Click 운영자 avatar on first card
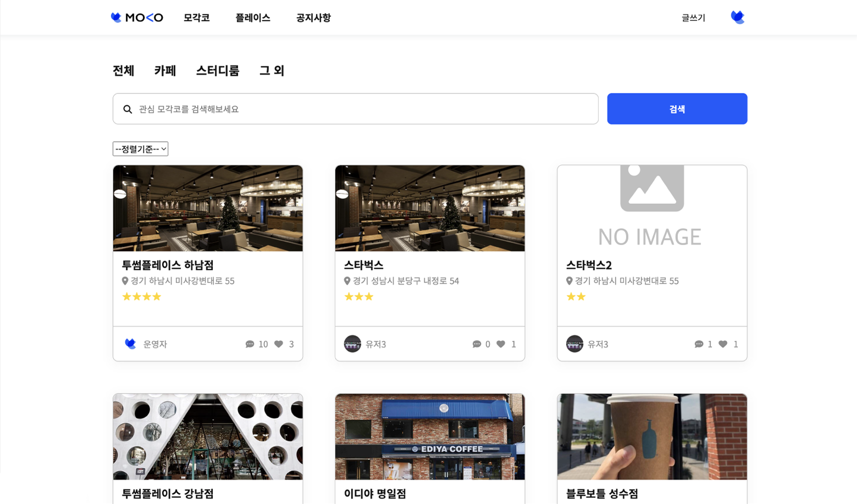The height and width of the screenshot is (504, 857). 130,344
